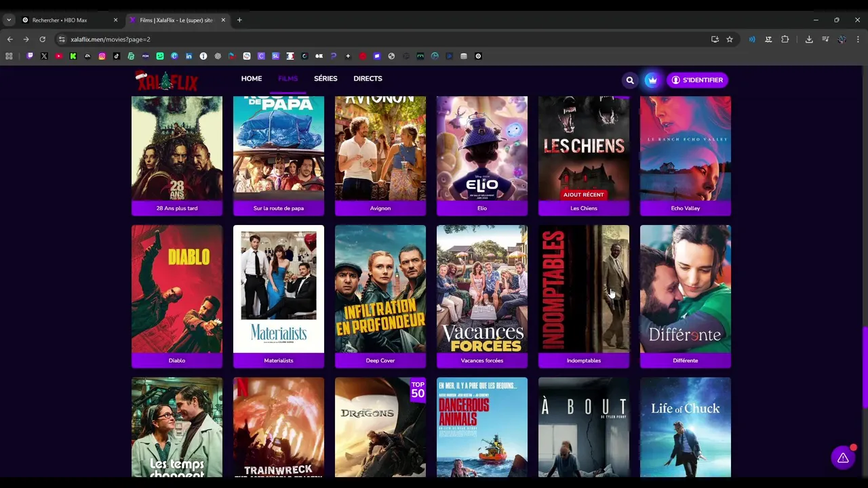Image resolution: width=868 pixels, height=488 pixels.
Task: Click the Les Chiens title label
Action: (x=584, y=208)
